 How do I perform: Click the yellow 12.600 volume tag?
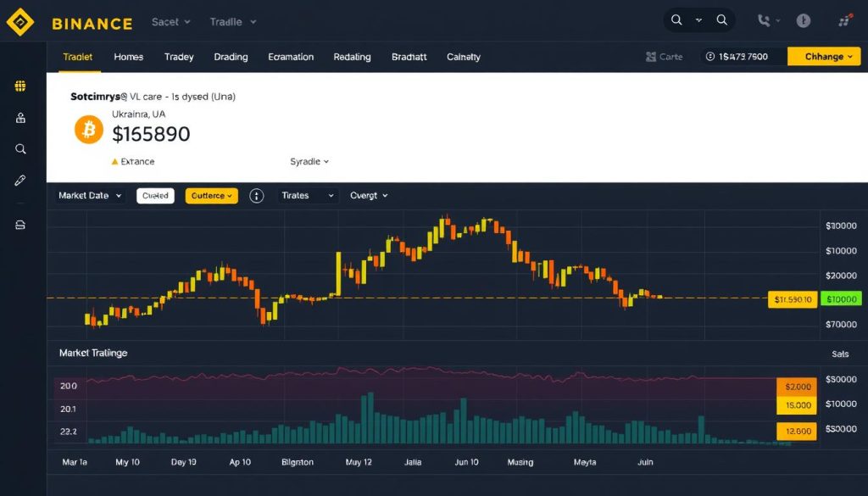tap(798, 431)
